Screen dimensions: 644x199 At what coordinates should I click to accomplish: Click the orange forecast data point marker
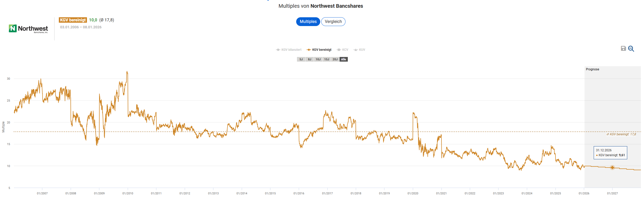pos(612,168)
